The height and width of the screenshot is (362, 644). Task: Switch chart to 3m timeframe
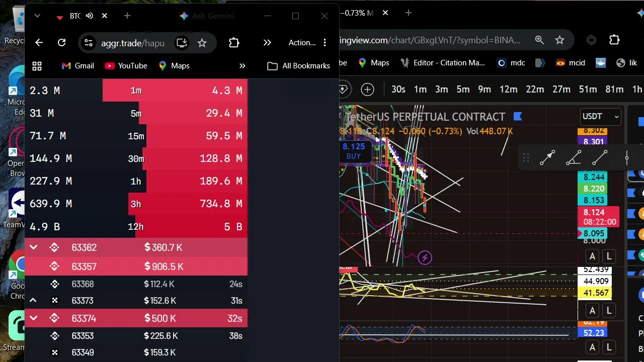[442, 89]
